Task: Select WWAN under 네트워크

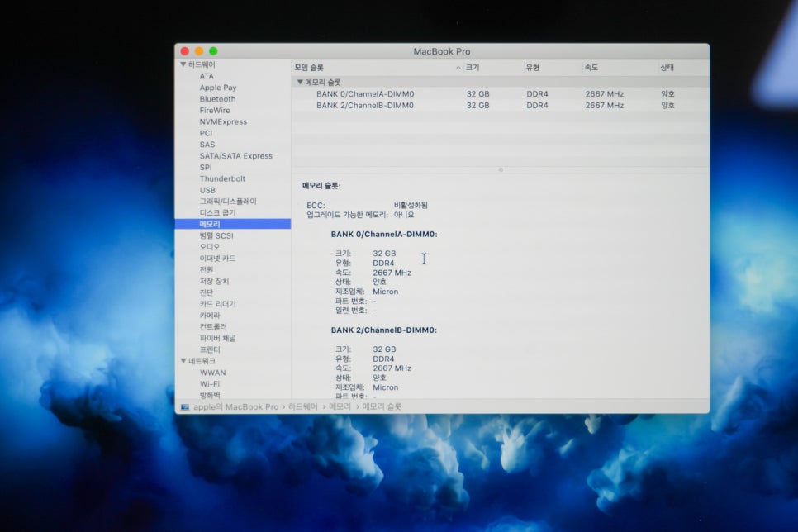Action: coord(213,373)
